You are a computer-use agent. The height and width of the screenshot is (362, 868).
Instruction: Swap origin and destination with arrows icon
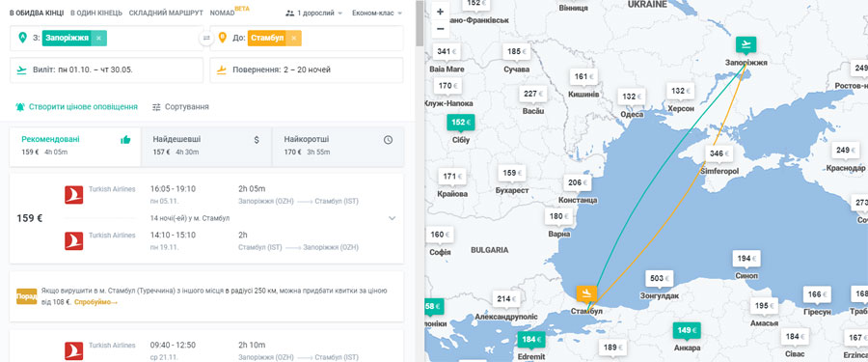[x=206, y=38]
